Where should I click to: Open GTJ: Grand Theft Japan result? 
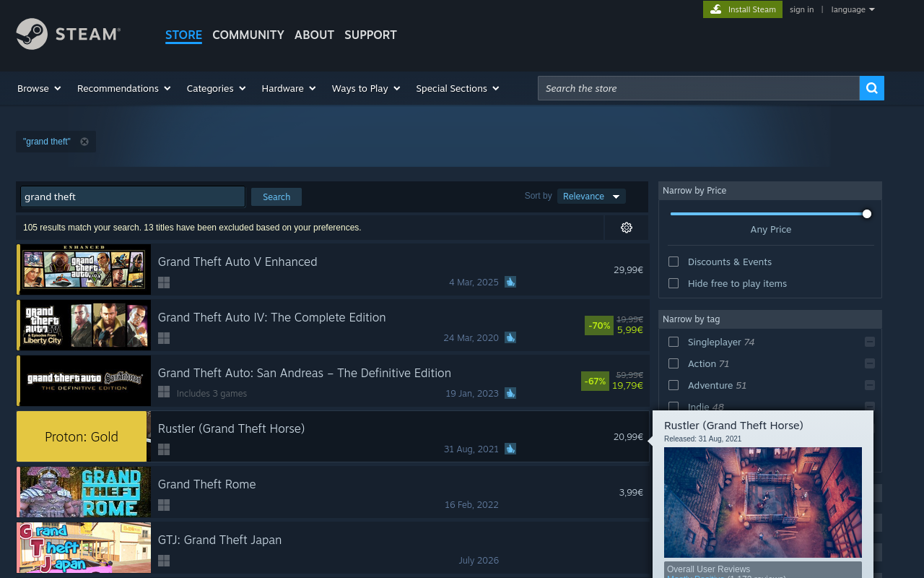[x=220, y=540]
